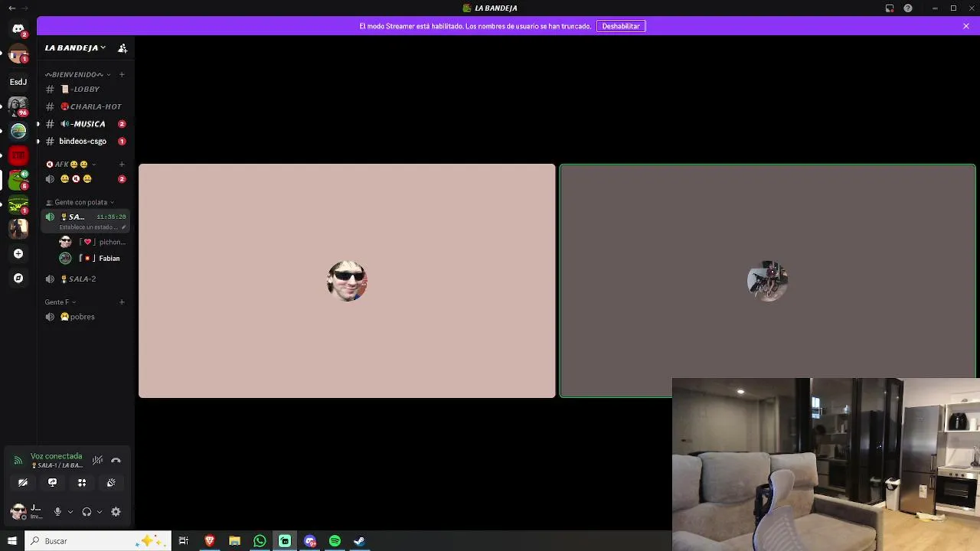Image resolution: width=980 pixels, height=551 pixels.
Task: Open Discord help question mark icon
Action: 908,8
